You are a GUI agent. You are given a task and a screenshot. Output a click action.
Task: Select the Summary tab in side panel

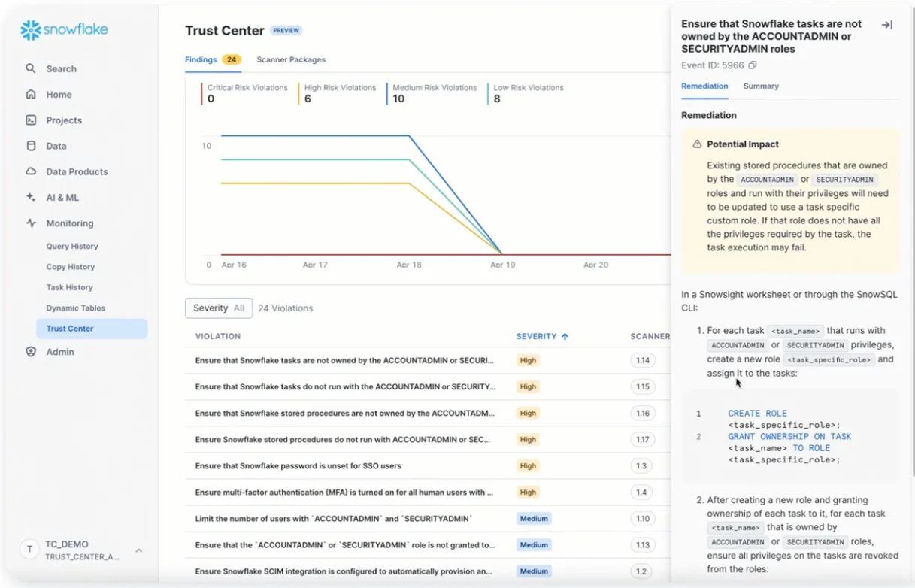[x=761, y=86]
